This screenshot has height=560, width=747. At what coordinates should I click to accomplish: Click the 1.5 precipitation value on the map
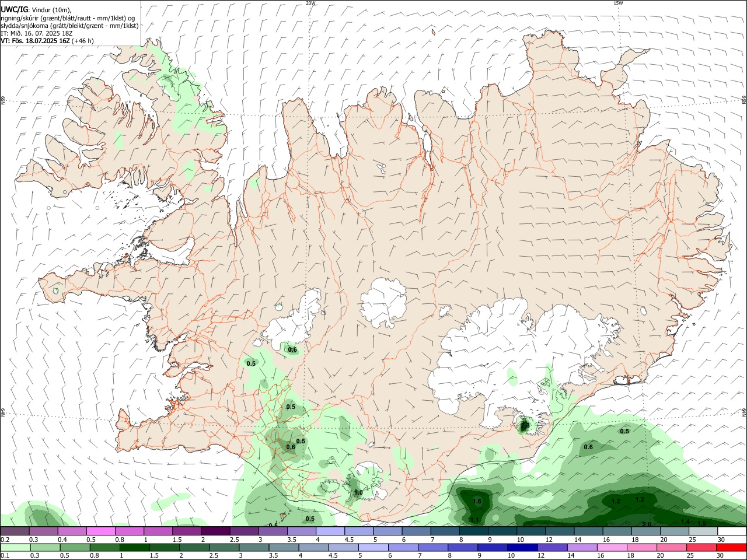[701, 523]
